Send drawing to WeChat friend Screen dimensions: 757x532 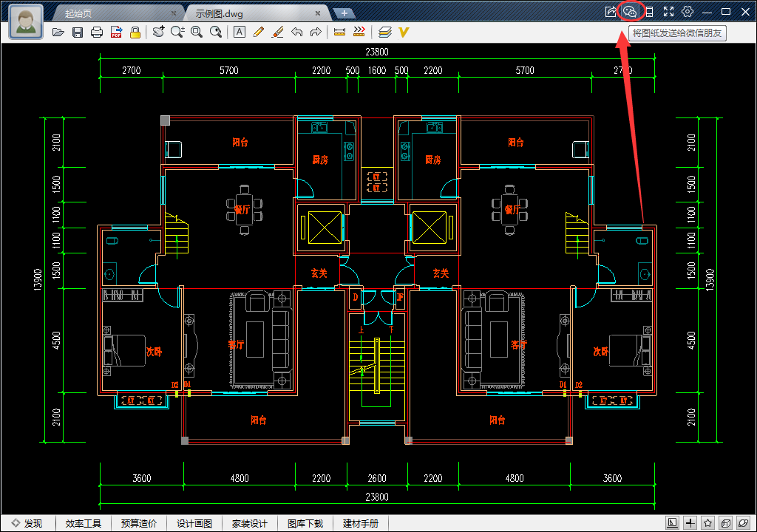point(630,12)
